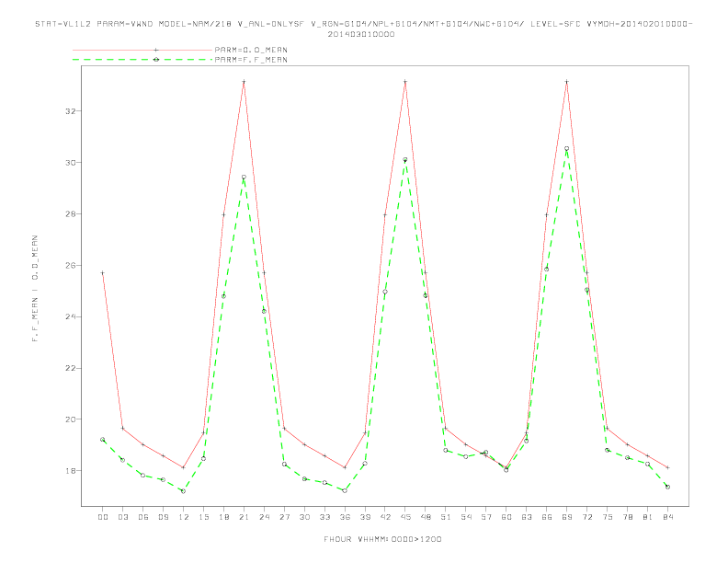Viewport: 728px width, 563px height.
Task: Select the green dashed legend line sample
Action: pyautogui.click(x=142, y=60)
